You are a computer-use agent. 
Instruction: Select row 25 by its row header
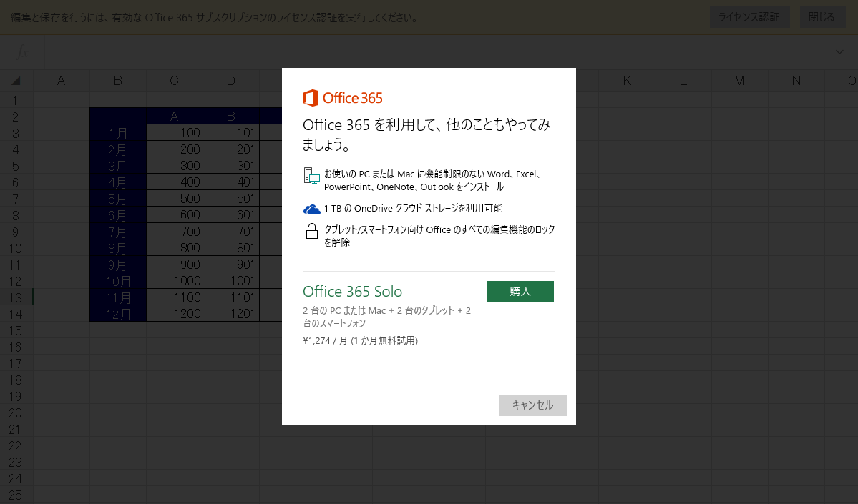point(16,495)
